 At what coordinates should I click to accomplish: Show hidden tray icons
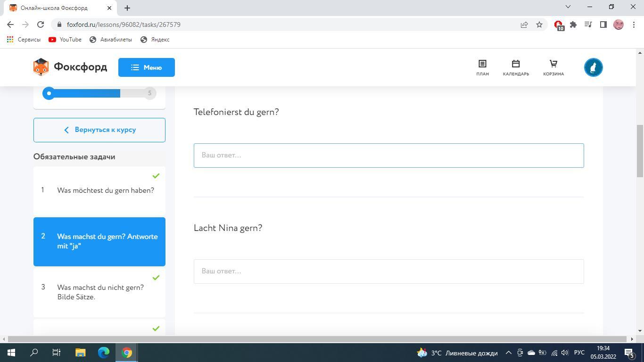[x=509, y=353]
